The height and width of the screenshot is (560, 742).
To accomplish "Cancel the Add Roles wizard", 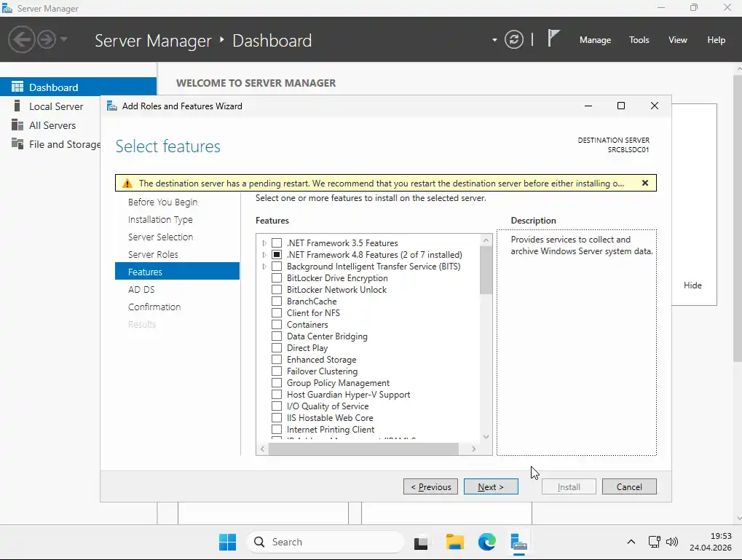I will coord(629,486).
